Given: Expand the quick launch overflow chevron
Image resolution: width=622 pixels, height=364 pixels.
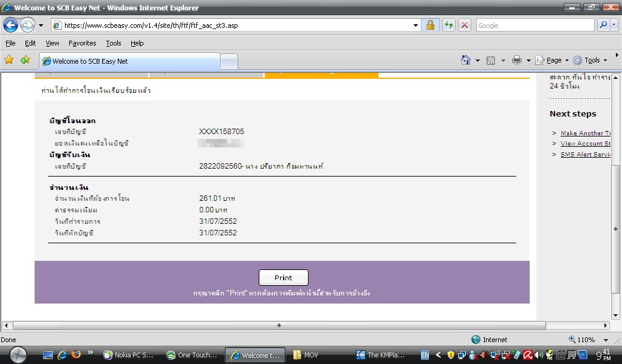Looking at the screenshot, I should click(x=91, y=352).
